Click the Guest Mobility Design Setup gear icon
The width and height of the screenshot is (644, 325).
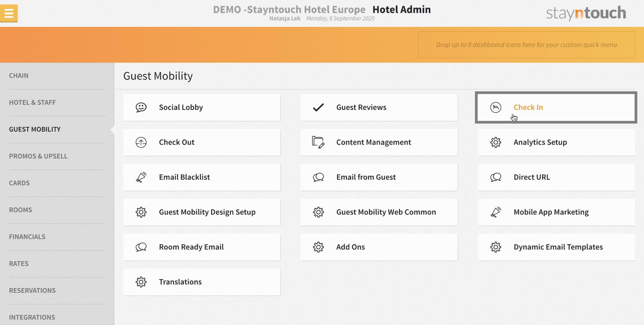pos(141,212)
